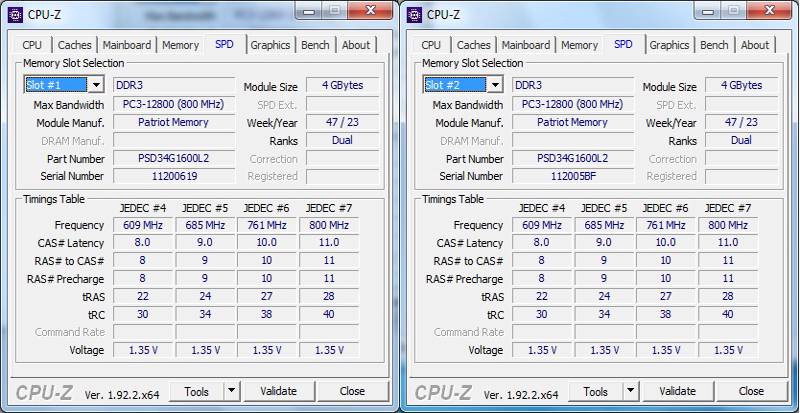Open the Caches tab in left window
This screenshot has height=413, width=800.
(x=74, y=45)
